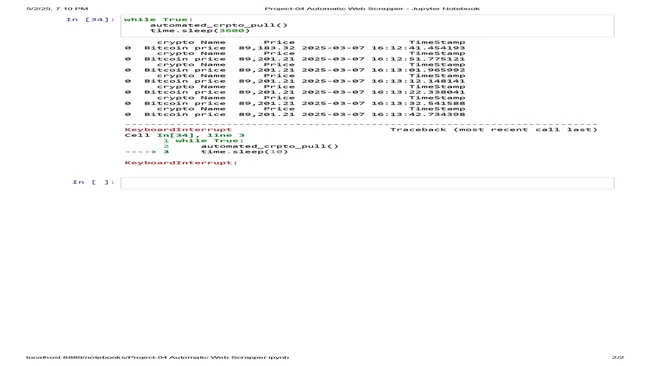Select the 'In [34]:' cell prompt
Image resolution: width=650 pixels, height=366 pixels.
(x=90, y=19)
